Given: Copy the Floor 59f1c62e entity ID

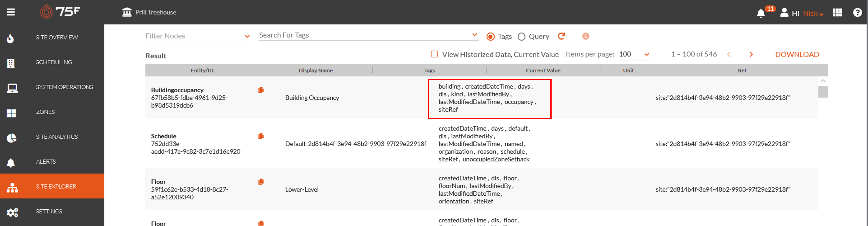Looking at the screenshot, I should [x=261, y=182].
